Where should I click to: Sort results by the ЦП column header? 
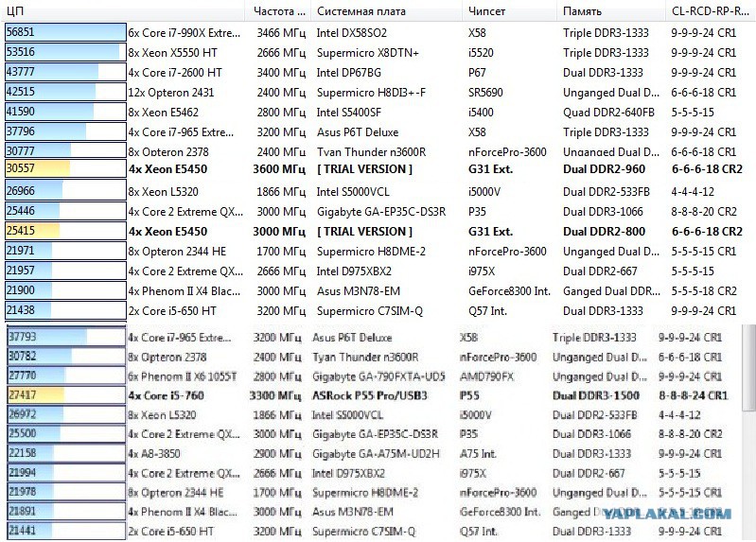click(14, 11)
